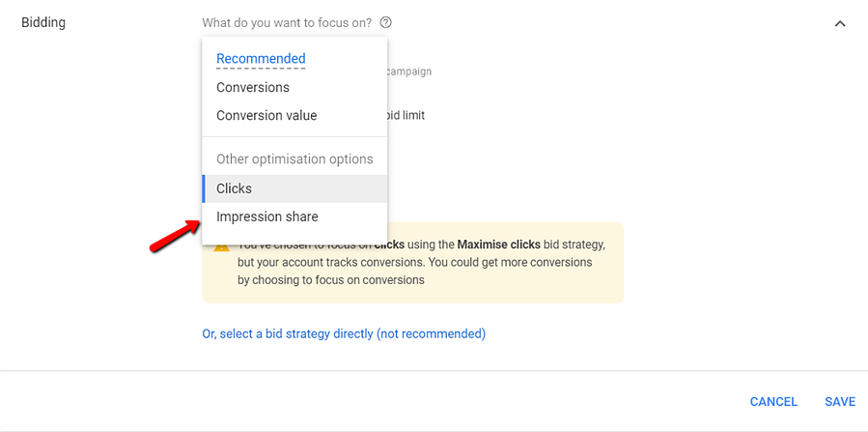Save the bidding settings with SAVE

click(840, 401)
